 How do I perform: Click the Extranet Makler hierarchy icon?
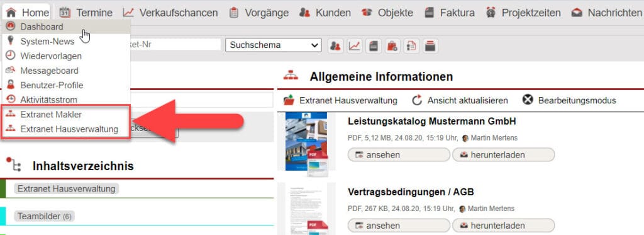point(10,114)
